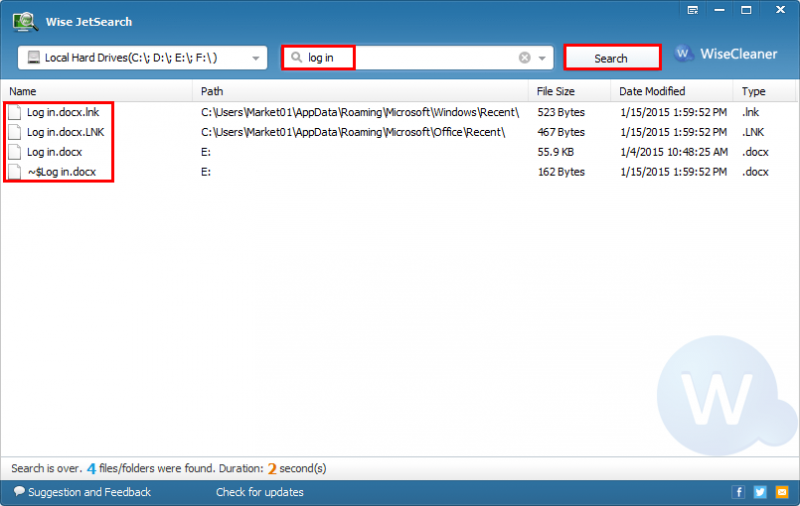800x506 pixels.
Task: Clear the search text with X icon
Action: [524, 58]
